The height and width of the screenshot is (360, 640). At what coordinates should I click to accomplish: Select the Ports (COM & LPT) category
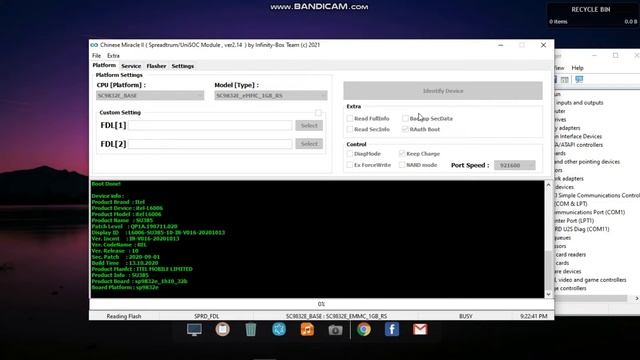[x=571, y=204]
